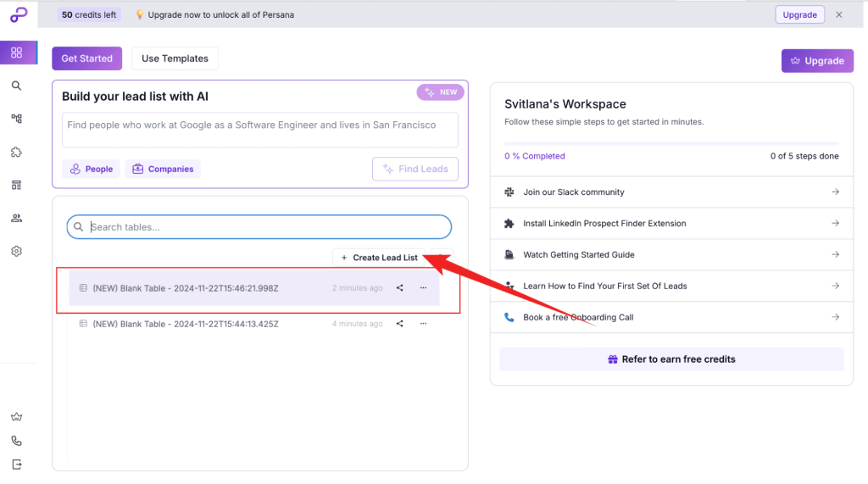Click Refer to earn free credits
This screenshot has width=868, height=484.
coord(671,359)
